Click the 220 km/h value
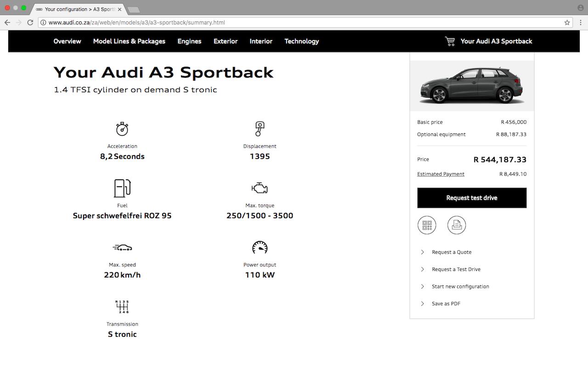 coord(122,275)
